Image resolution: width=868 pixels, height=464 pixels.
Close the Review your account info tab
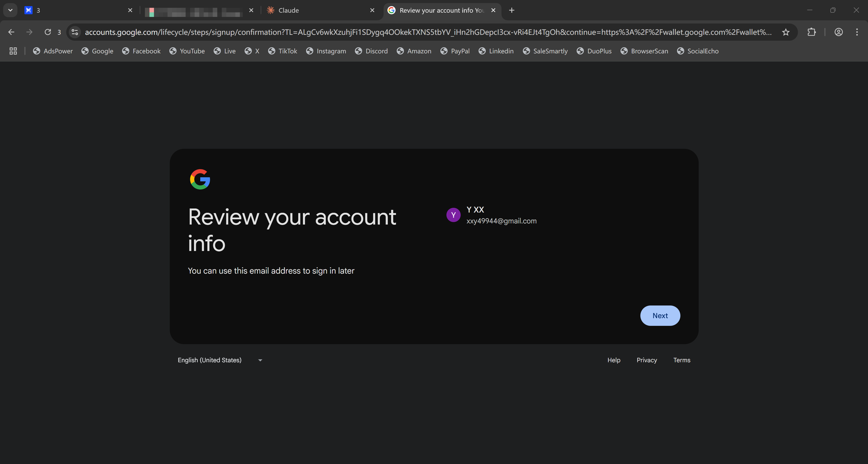click(x=493, y=10)
